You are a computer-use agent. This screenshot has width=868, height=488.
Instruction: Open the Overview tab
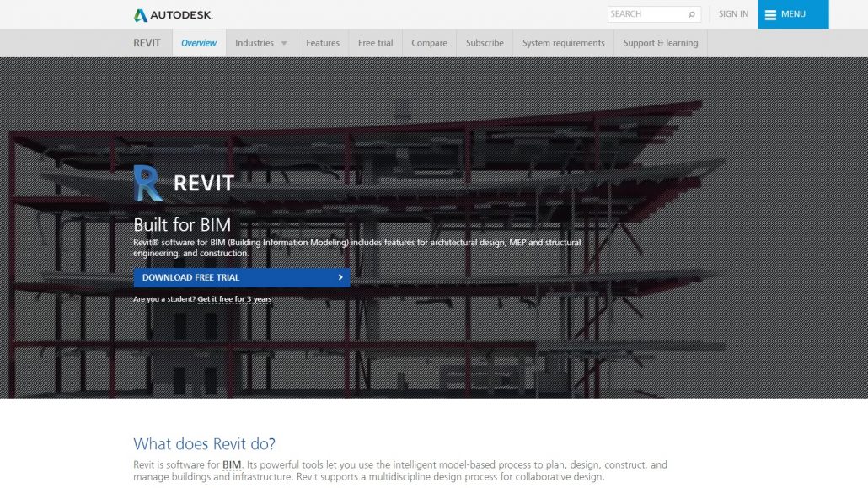click(x=199, y=43)
